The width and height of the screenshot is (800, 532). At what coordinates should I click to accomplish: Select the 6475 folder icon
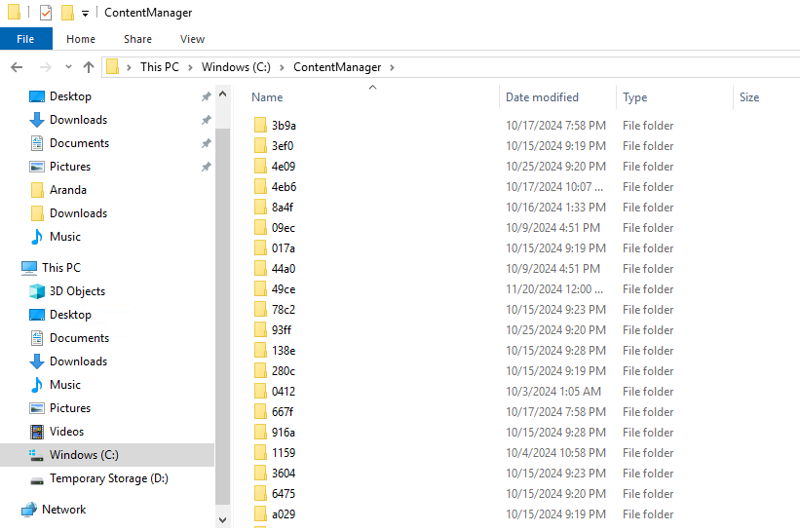(x=260, y=494)
